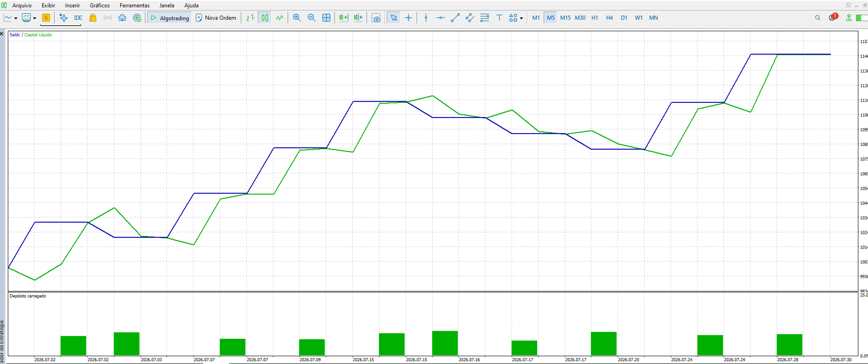This screenshot has height=364, width=868.
Task: Click the Zoom Out magnifier
Action: pyautogui.click(x=312, y=18)
